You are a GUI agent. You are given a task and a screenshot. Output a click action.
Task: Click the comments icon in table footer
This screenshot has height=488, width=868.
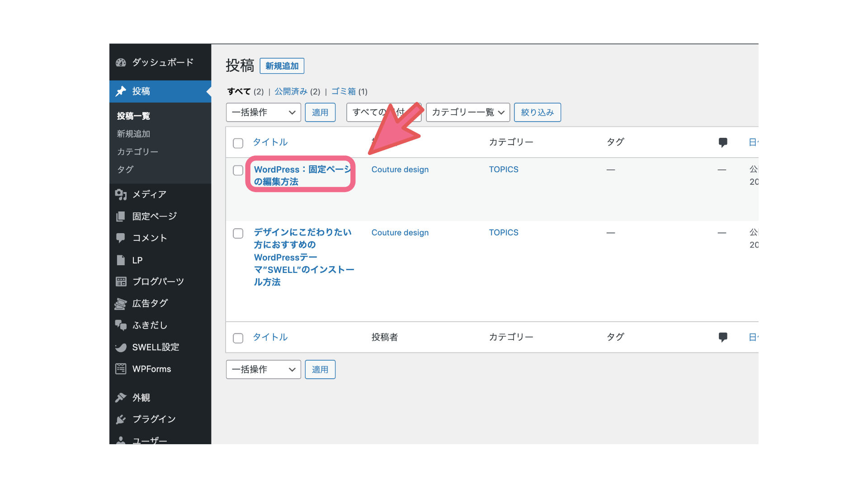(x=723, y=337)
